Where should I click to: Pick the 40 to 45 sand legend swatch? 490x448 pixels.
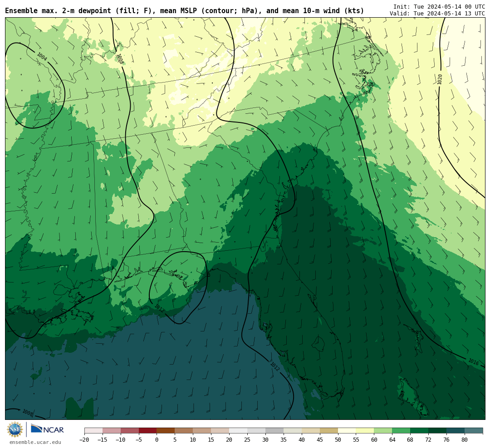pos(311,431)
